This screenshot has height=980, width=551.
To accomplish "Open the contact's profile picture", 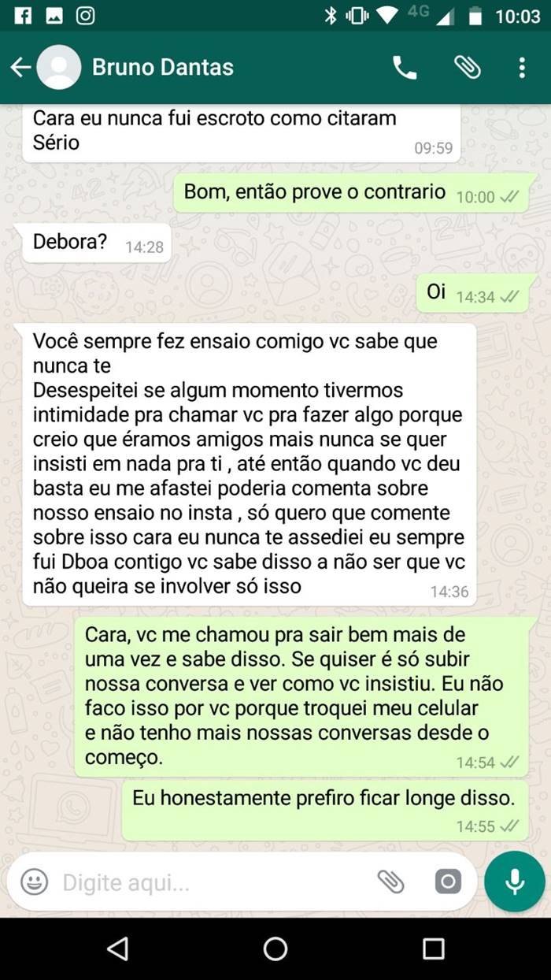I will [x=59, y=68].
